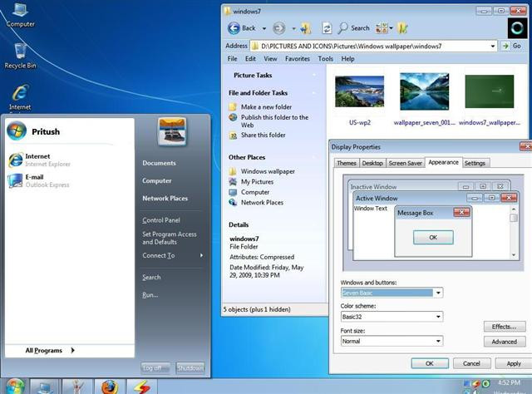Open the Color scheme combo box
Image resolution: width=532 pixels, height=394 pixels.
[x=392, y=317]
